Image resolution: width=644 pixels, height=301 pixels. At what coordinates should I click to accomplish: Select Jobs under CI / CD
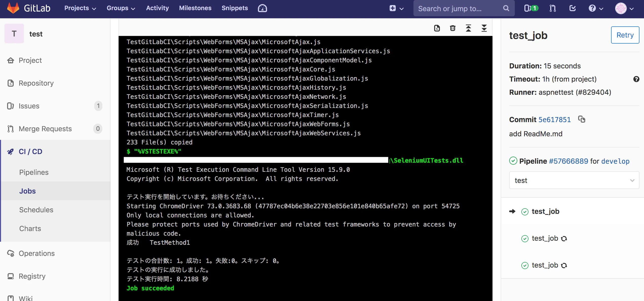pyautogui.click(x=27, y=191)
